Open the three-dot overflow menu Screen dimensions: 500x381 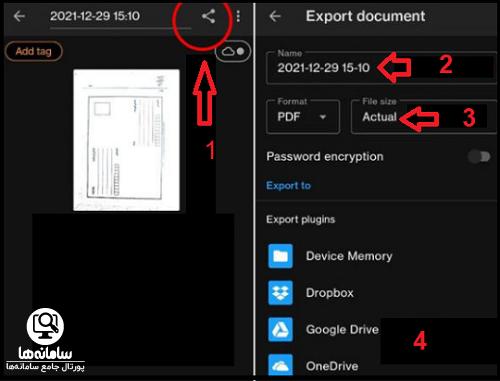pos(238,16)
